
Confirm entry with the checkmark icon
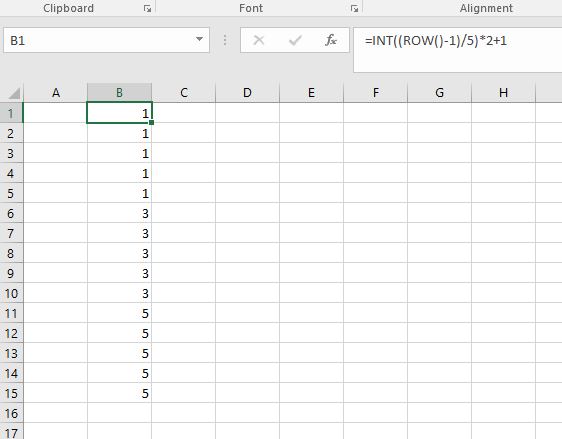[x=295, y=40]
